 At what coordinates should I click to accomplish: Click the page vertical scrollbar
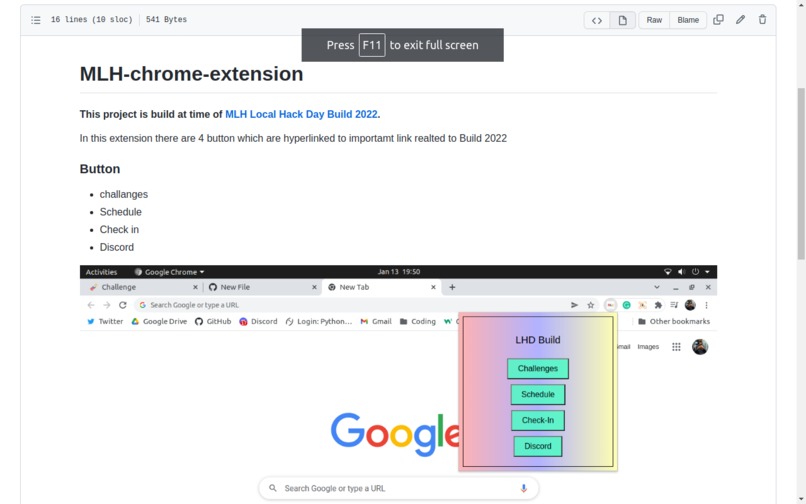(801, 173)
